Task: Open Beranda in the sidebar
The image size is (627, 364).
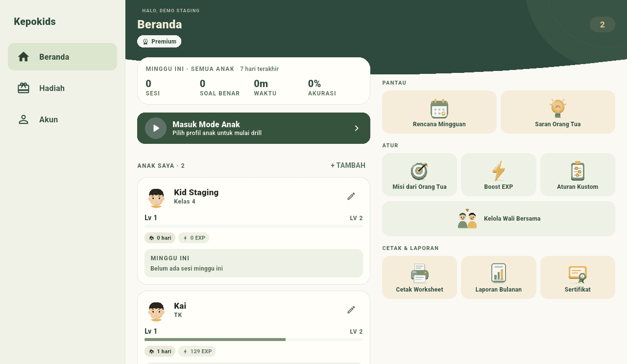Action: coord(62,57)
